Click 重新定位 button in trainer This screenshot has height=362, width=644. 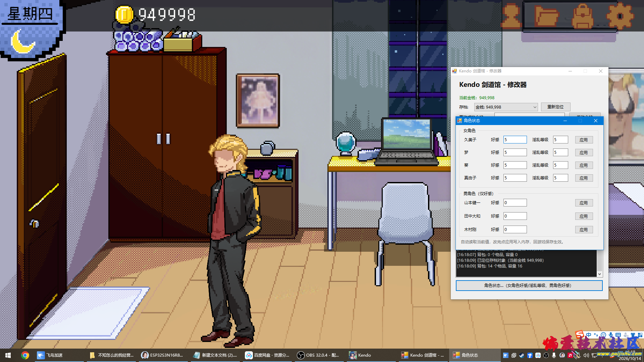tap(555, 107)
